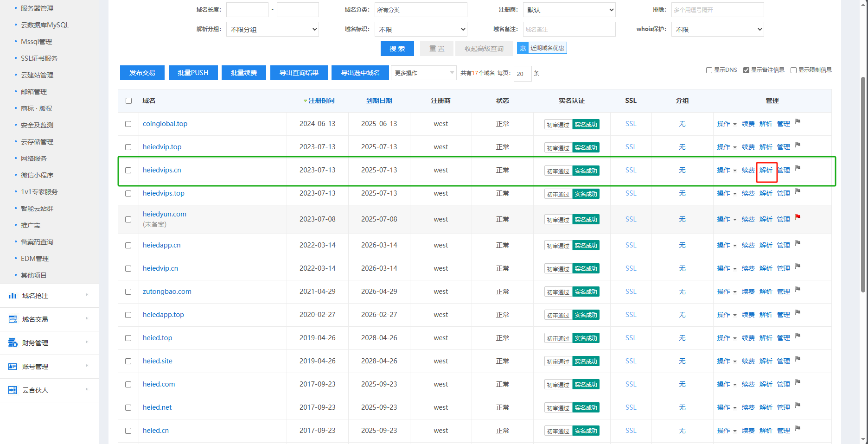The height and width of the screenshot is (444, 868).
Task: Open 操作 dropdown for heiedvips.cn
Action: point(727,171)
